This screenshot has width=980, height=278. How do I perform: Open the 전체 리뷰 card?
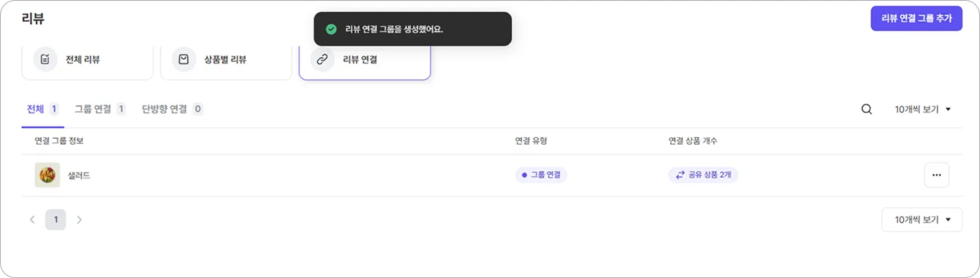(87, 60)
